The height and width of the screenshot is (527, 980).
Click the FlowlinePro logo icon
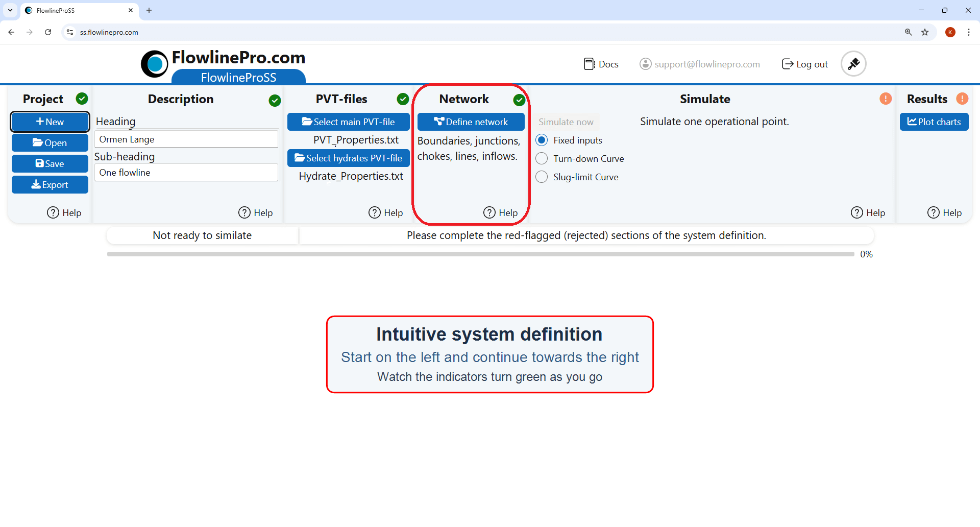pos(154,63)
